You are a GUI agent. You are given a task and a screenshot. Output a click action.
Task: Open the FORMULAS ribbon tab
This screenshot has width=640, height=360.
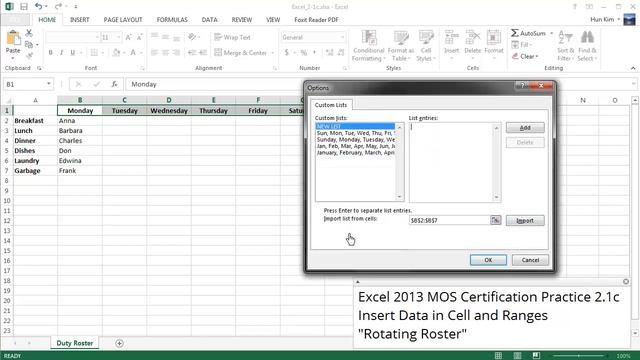click(172, 20)
